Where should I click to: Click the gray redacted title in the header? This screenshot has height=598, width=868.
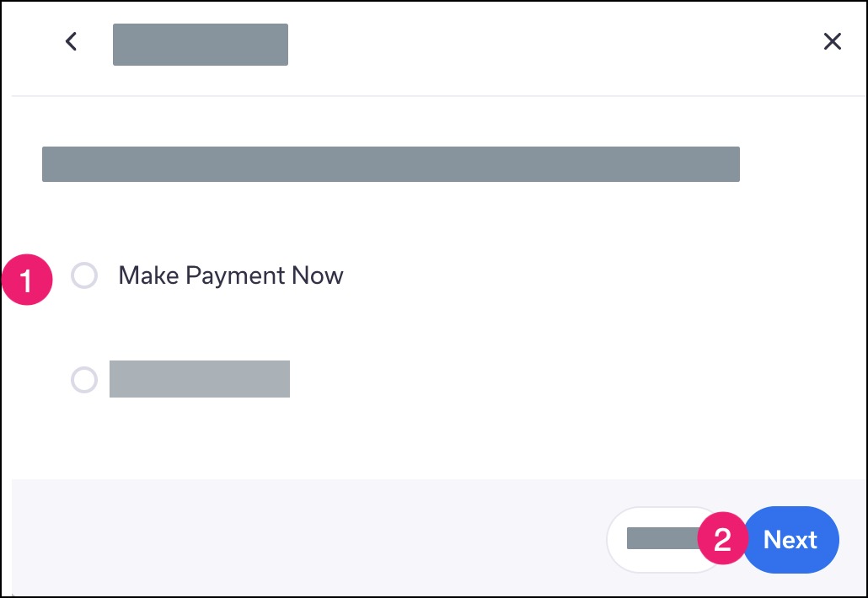point(201,45)
